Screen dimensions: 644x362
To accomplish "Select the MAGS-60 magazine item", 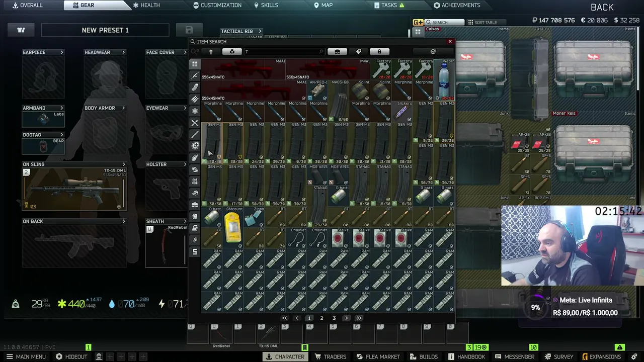I will point(339,101).
